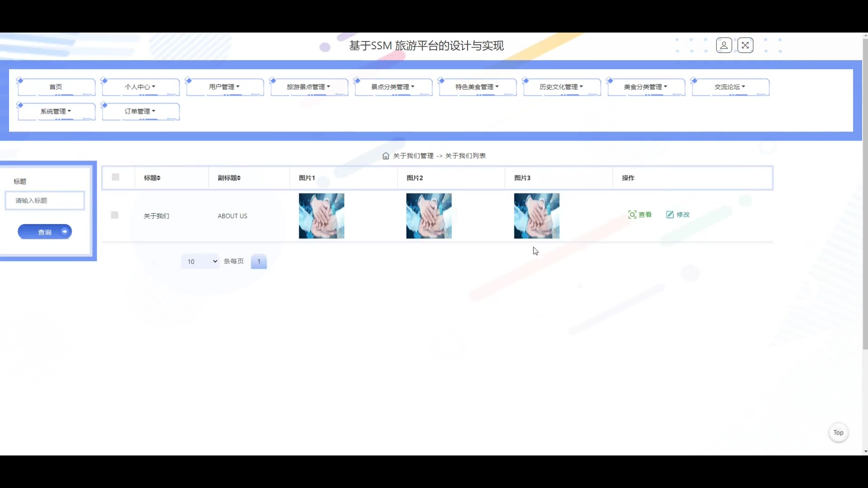This screenshot has height=488, width=868.
Task: Click the ABOUT US subtitle cell
Action: [232, 216]
